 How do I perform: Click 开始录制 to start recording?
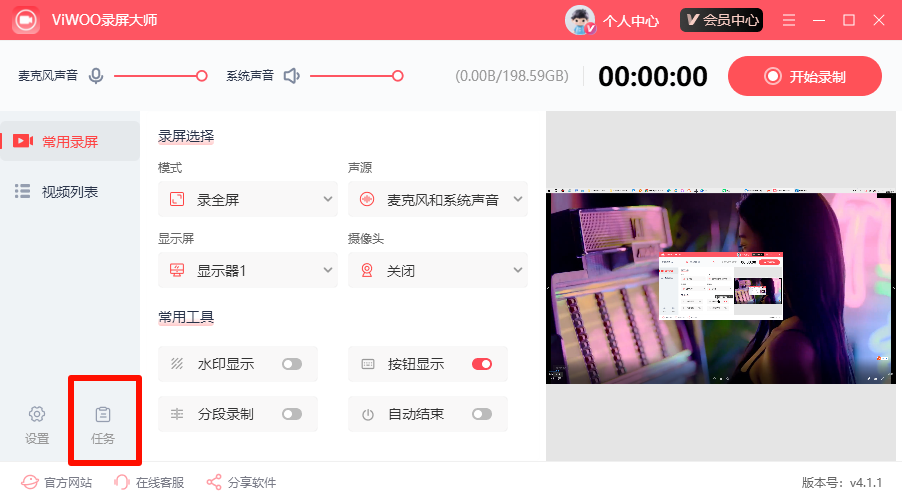tap(805, 76)
